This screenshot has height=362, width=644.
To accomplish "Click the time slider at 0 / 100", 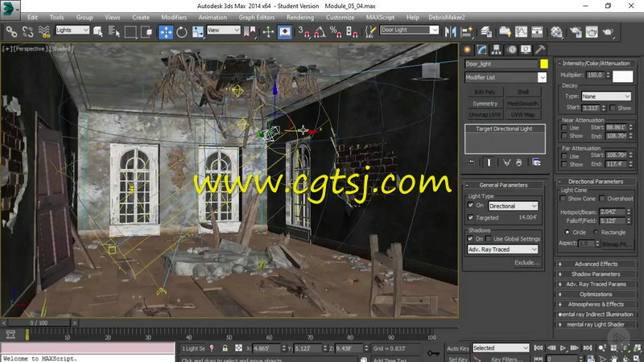I will (x=39, y=323).
